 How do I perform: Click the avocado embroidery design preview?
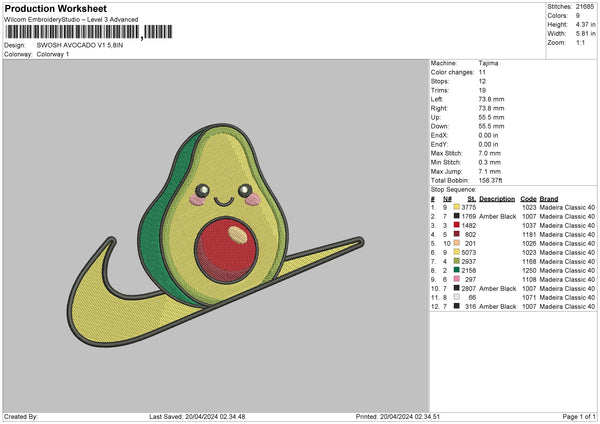click(x=216, y=235)
